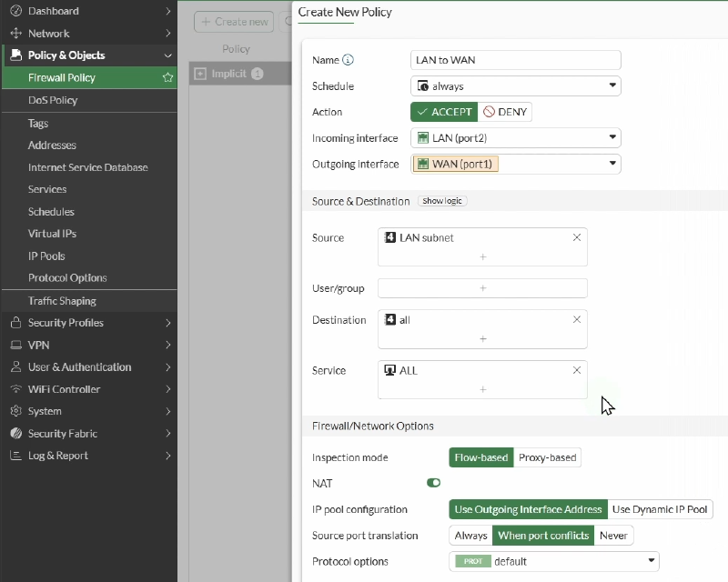This screenshot has width=728, height=582.
Task: Expand the Dashboard menu chevron
Action: (x=168, y=11)
